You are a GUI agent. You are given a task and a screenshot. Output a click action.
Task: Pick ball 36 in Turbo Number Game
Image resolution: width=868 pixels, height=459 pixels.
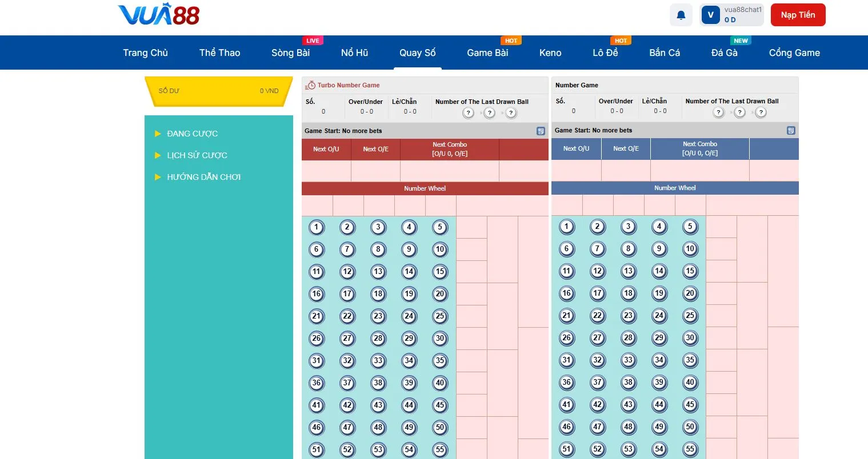(317, 383)
